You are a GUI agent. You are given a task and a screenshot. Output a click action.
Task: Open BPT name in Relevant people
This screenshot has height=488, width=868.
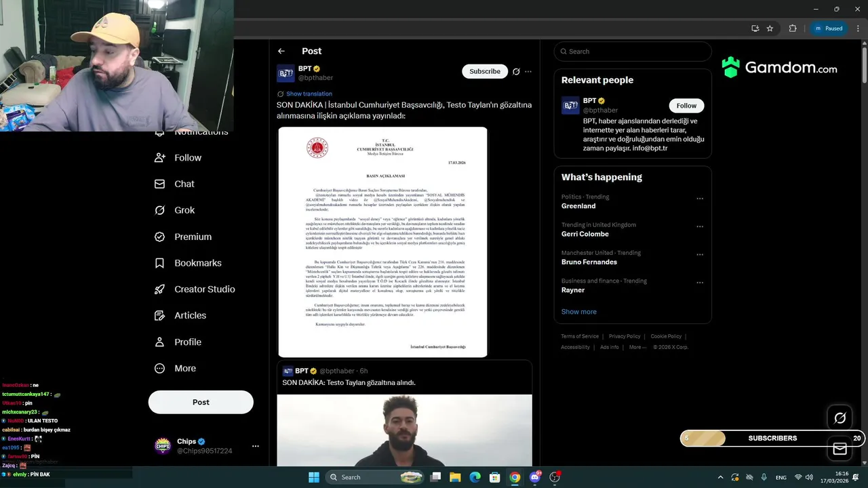589,101
